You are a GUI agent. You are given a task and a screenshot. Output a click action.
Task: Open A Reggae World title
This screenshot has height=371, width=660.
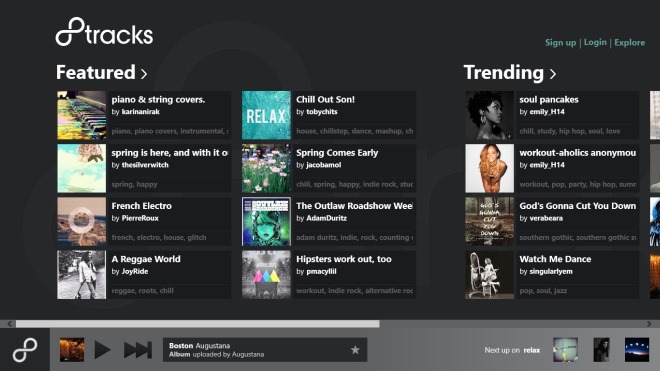[x=146, y=259]
